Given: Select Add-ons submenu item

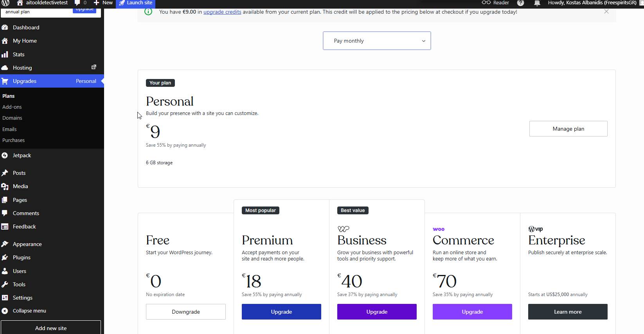Looking at the screenshot, I should pyautogui.click(x=12, y=107).
